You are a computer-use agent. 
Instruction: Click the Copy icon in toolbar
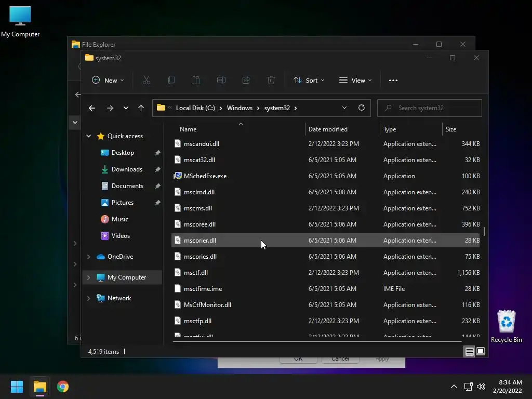[171, 81]
